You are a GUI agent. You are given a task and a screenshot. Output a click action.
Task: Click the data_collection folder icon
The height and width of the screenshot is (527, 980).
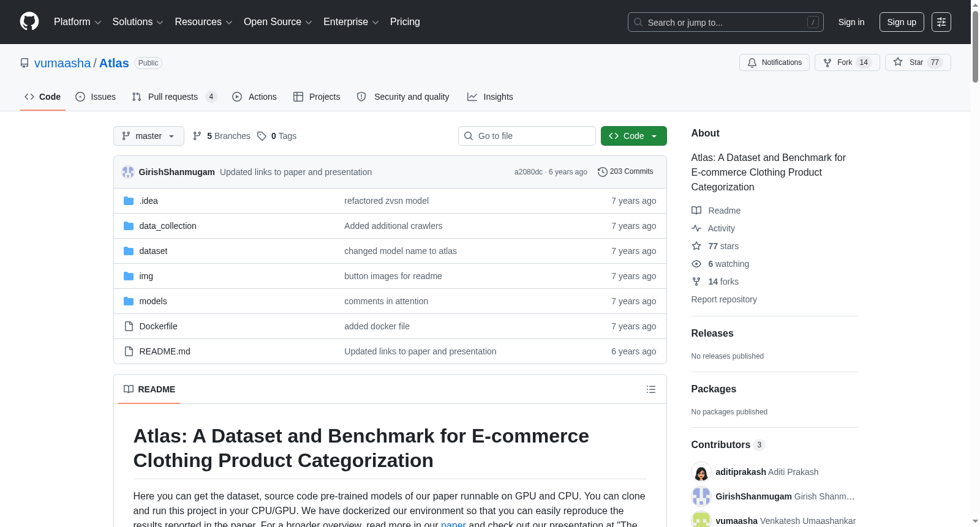point(129,226)
